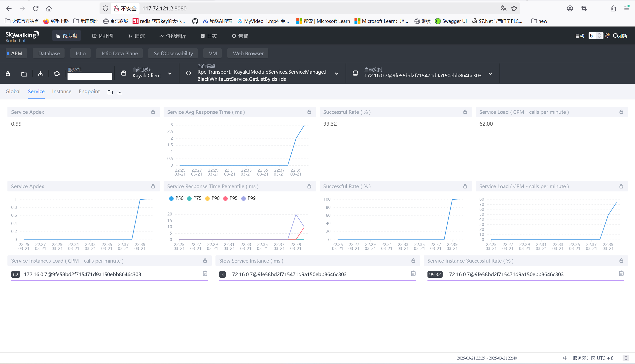
Task: Click the download export icon in toolbar
Action: pos(40,74)
